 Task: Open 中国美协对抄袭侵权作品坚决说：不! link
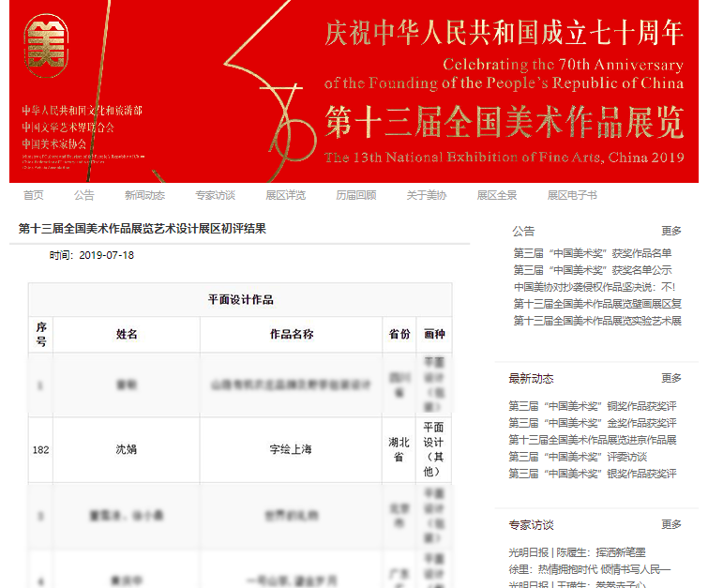pyautogui.click(x=595, y=287)
